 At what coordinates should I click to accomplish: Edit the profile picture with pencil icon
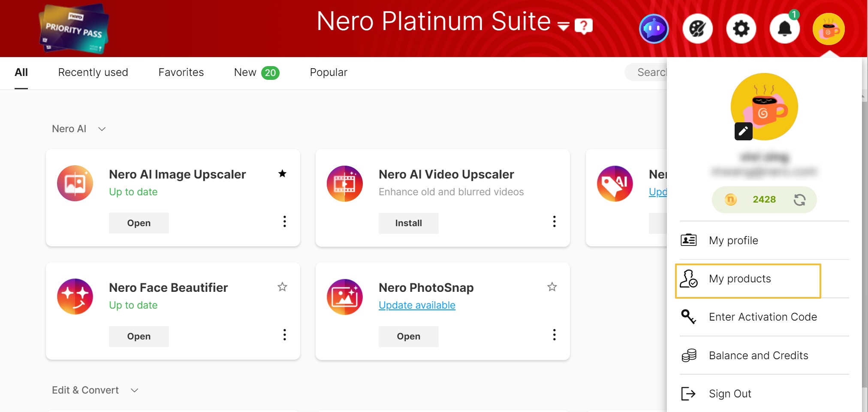click(x=743, y=131)
